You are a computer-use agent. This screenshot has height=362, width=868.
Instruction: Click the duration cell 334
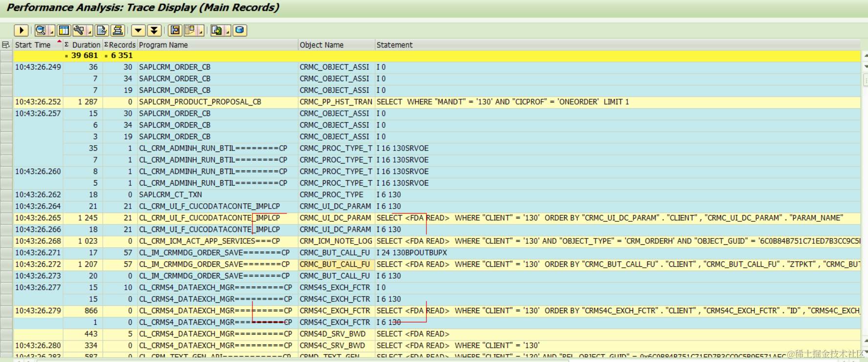[x=83, y=345]
